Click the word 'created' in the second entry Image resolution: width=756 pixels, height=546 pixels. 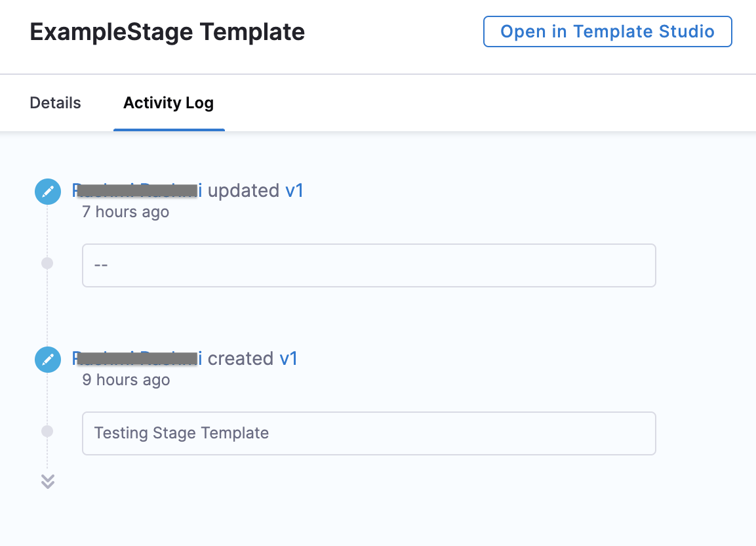[x=241, y=358]
